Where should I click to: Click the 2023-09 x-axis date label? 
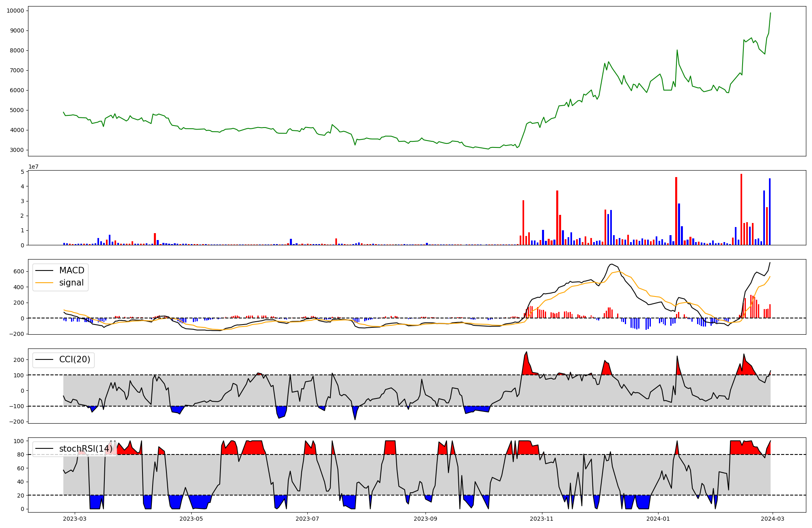(425, 518)
